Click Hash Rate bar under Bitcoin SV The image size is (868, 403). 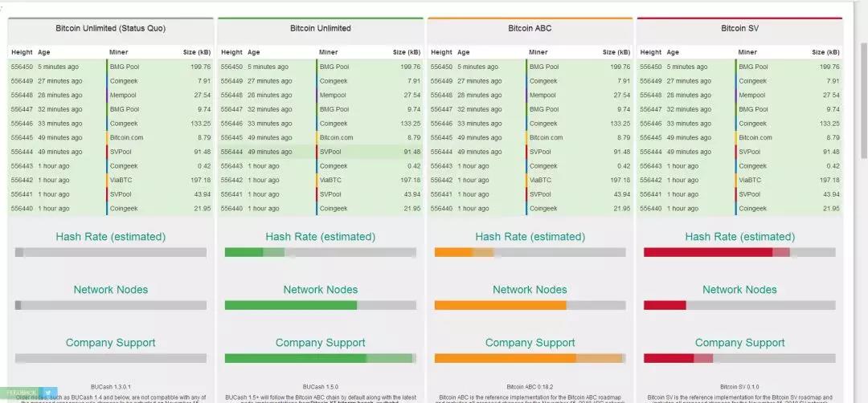(x=739, y=252)
